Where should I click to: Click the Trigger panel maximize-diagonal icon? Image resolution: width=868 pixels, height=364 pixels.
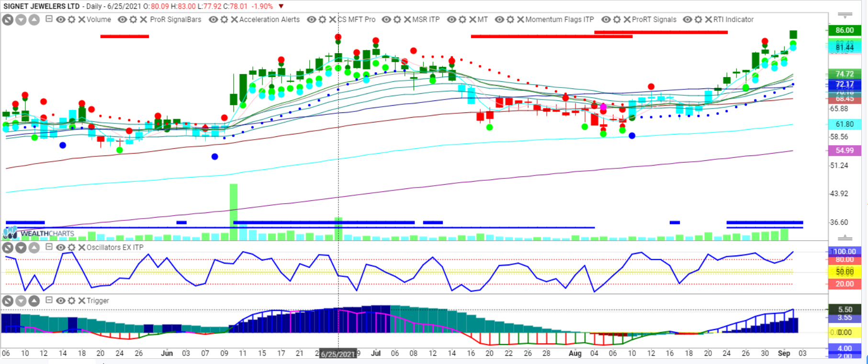click(8, 301)
